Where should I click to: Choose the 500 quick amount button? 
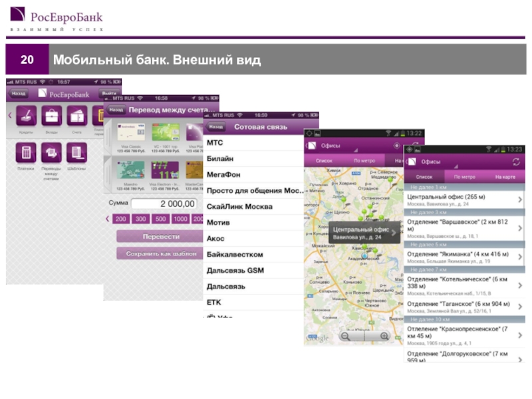[160, 219]
